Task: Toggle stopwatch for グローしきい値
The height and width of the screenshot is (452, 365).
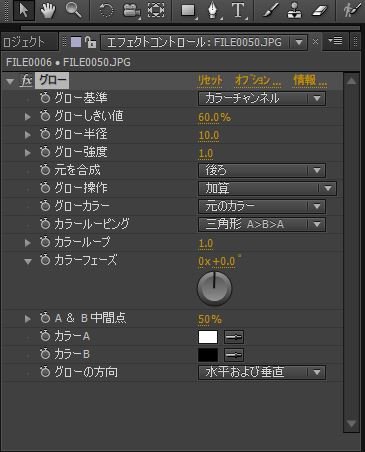Action: [x=45, y=116]
